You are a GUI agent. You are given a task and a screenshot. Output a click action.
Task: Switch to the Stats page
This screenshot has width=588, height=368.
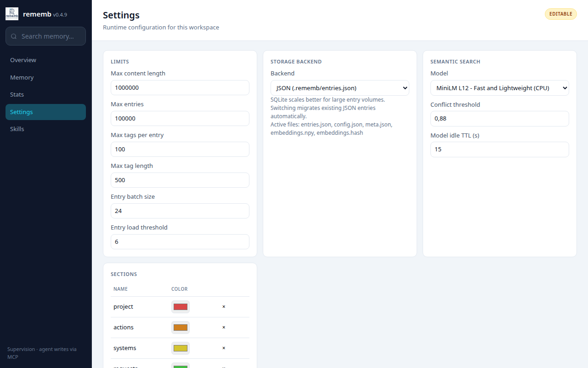click(x=45, y=94)
